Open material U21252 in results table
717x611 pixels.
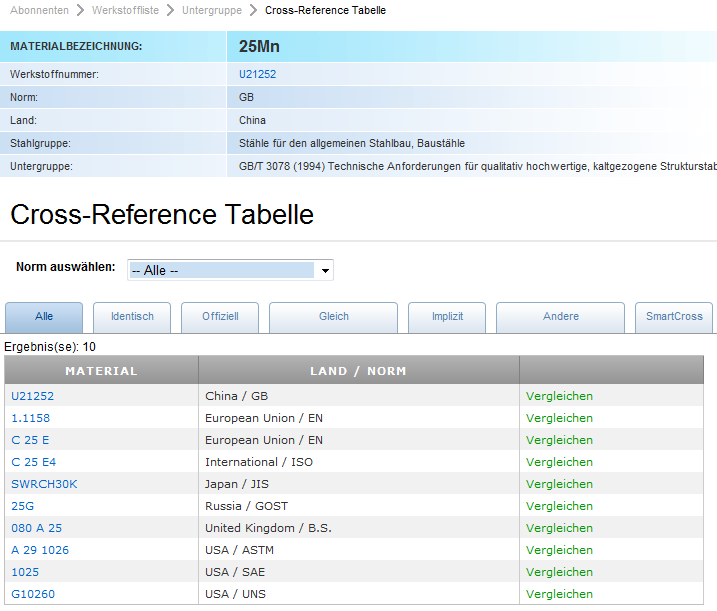click(32, 396)
